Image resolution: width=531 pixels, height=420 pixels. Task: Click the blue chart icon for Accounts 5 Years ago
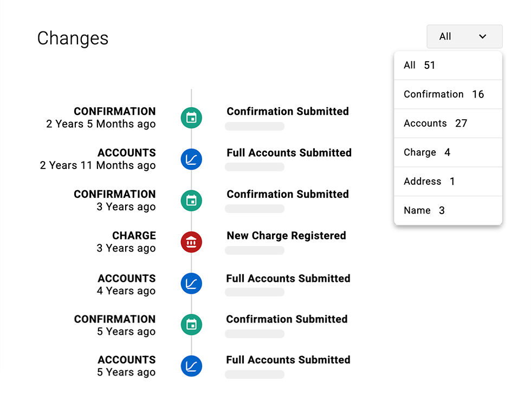(x=191, y=366)
